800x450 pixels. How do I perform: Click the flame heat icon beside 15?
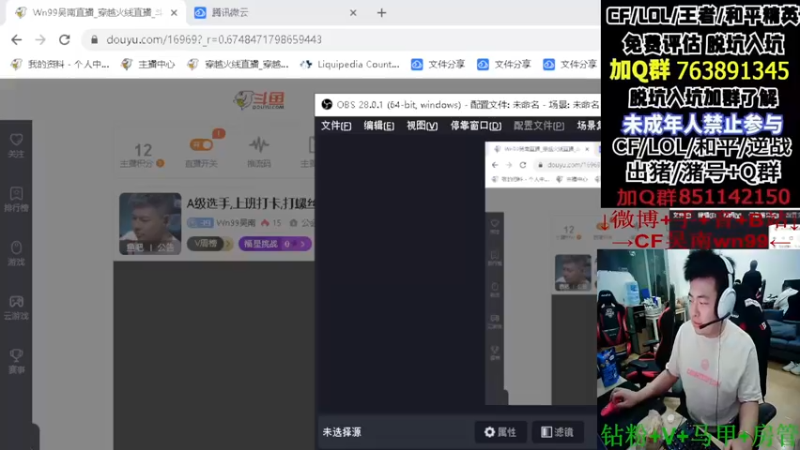265,223
